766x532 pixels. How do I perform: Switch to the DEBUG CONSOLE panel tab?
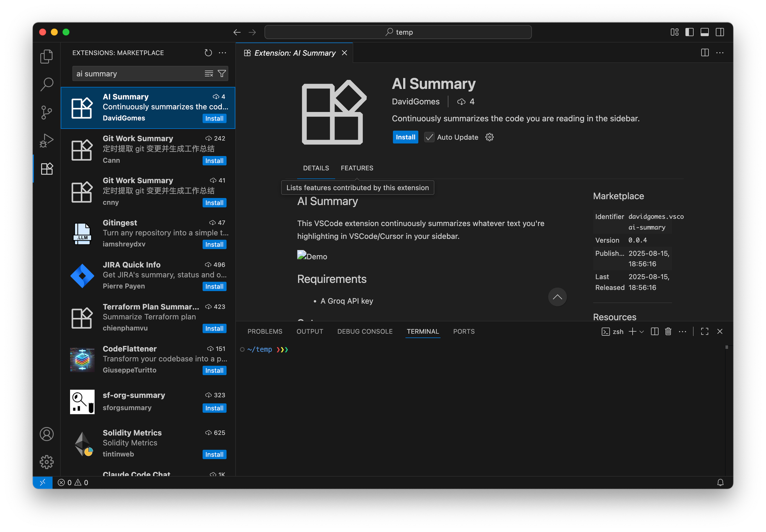point(365,331)
